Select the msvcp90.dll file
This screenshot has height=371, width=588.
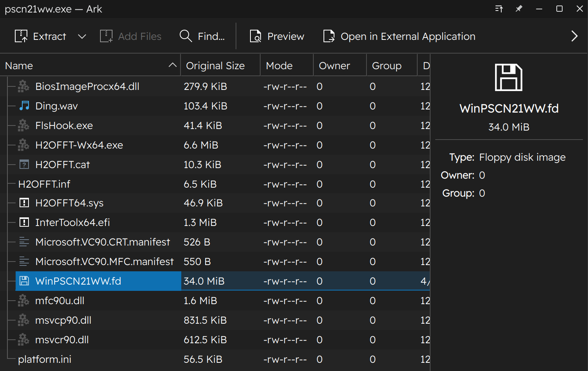[63, 320]
